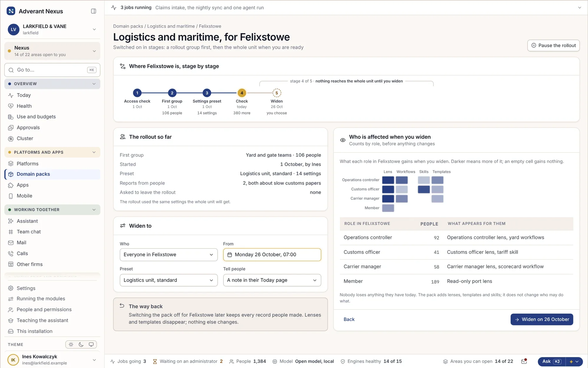Click the Widen on 26 October button
Screen dimensions: 588x368
tap(542, 320)
